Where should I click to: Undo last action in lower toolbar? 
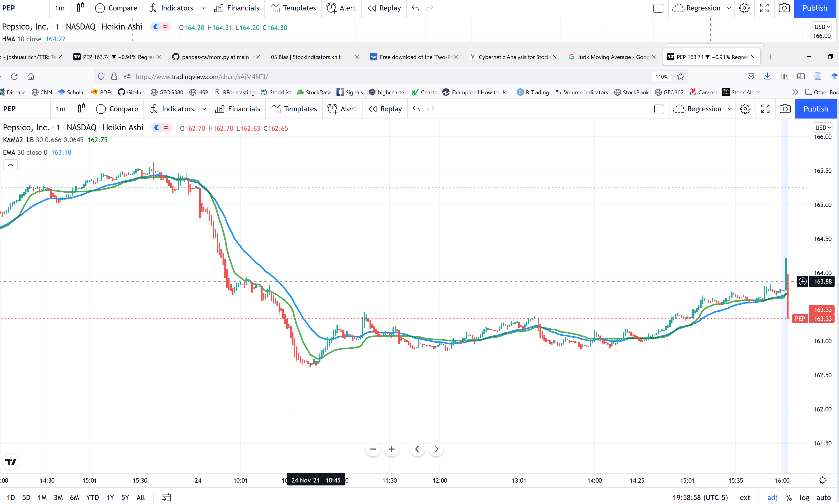(x=416, y=109)
